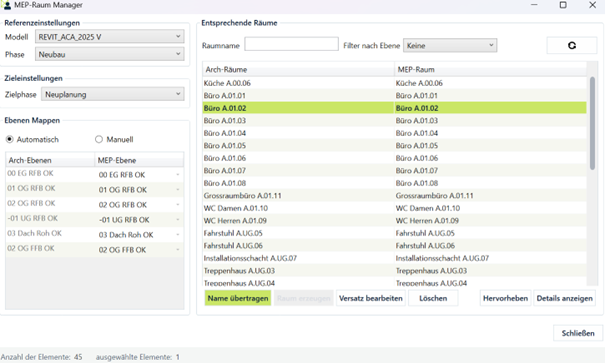Select Arch-Räume row Fahrstuhl A.UG.05
The height and width of the screenshot is (363, 605).
[x=298, y=233]
